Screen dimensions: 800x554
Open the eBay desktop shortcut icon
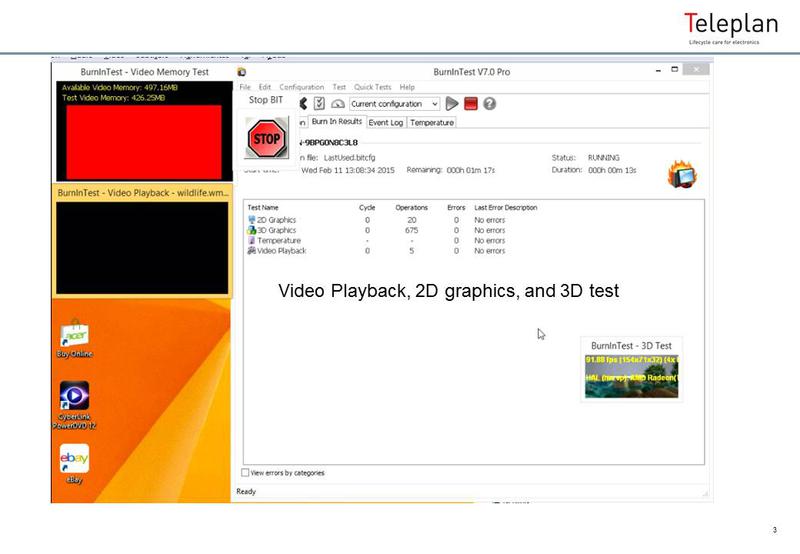coord(74,464)
